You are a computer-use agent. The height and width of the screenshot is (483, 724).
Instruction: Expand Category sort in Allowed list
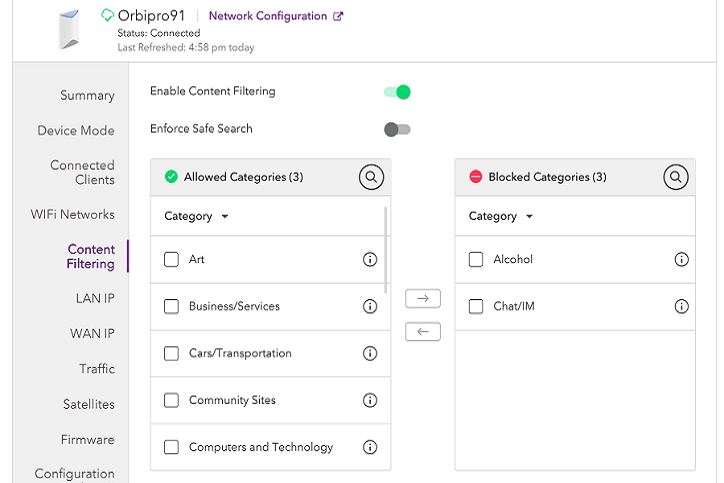pyautogui.click(x=197, y=216)
